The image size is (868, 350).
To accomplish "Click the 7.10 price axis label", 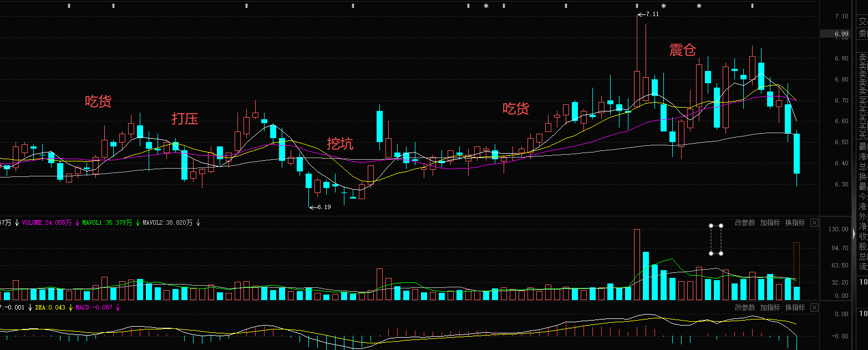I will (x=841, y=17).
